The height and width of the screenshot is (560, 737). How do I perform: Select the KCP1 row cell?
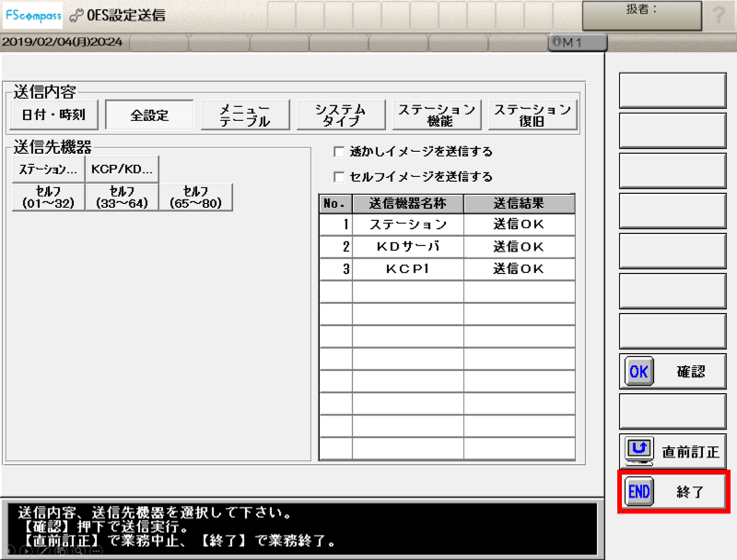click(408, 269)
